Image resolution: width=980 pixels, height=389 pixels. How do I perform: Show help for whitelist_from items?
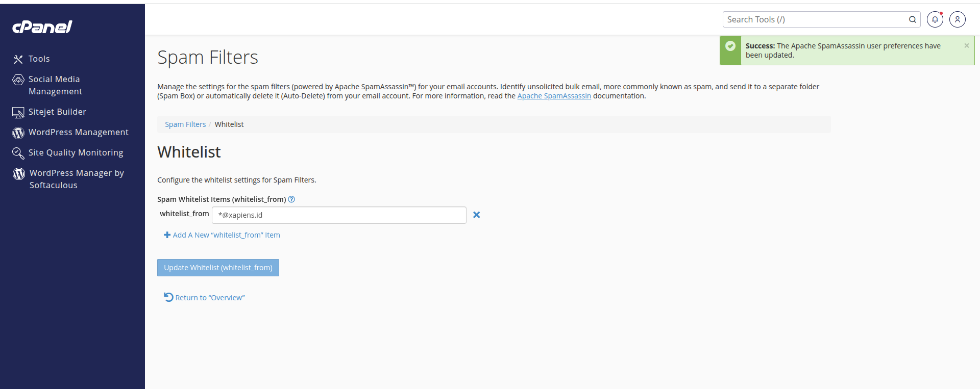pos(291,199)
